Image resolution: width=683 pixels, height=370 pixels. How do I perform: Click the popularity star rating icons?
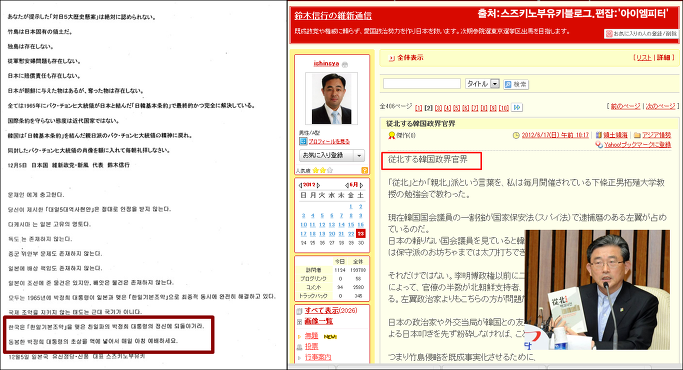(x=323, y=170)
